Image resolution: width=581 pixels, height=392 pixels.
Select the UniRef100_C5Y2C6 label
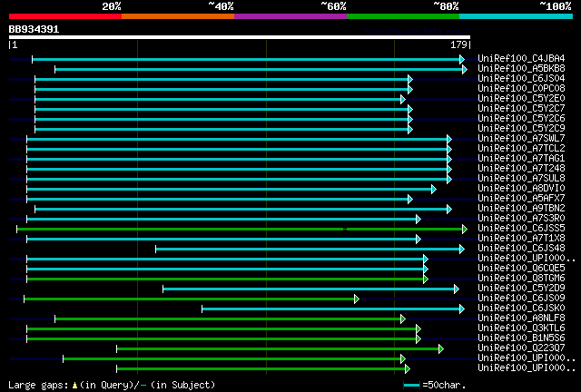pos(521,119)
